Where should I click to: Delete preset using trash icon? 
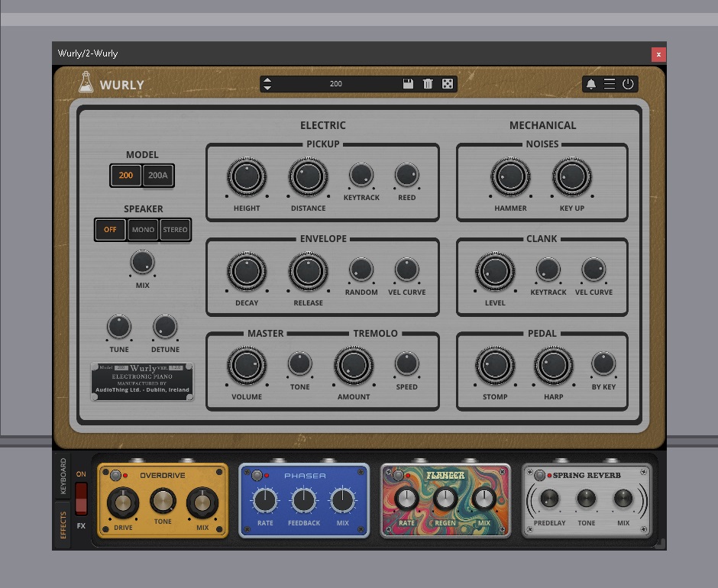[428, 84]
